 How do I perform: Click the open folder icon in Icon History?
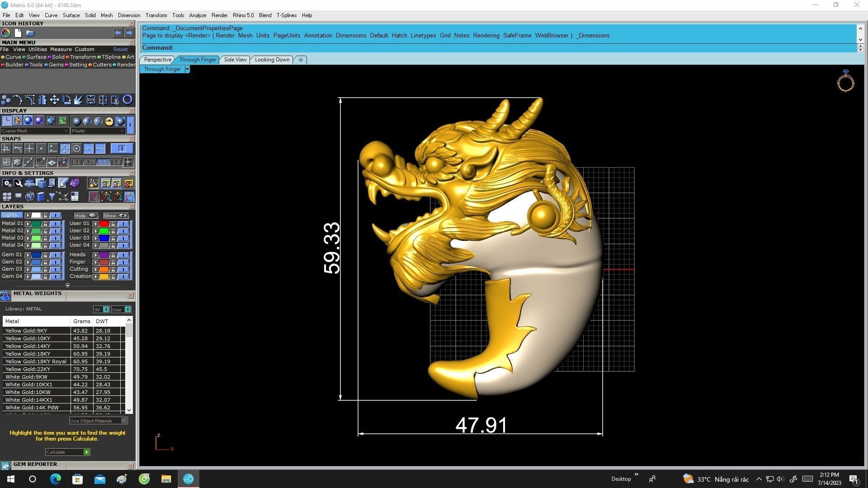coord(30,33)
